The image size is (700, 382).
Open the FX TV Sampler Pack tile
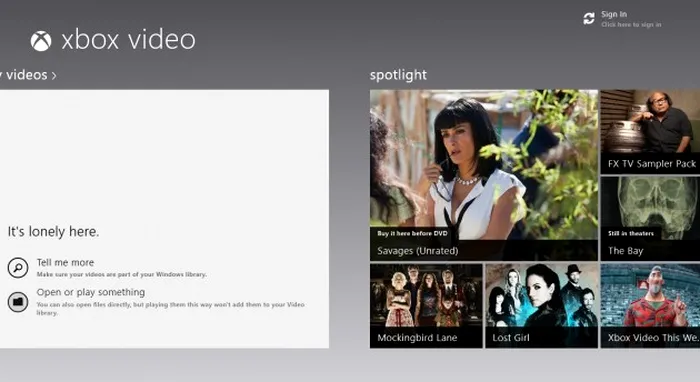click(x=650, y=132)
